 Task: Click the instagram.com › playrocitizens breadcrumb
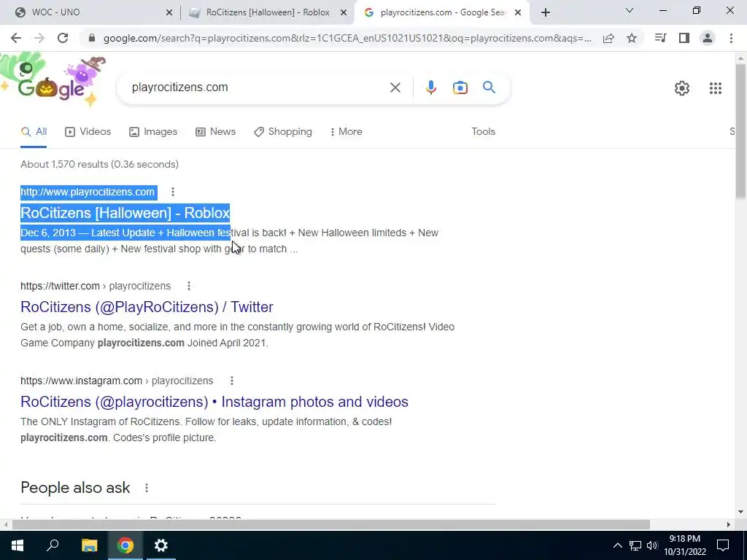[x=117, y=381]
